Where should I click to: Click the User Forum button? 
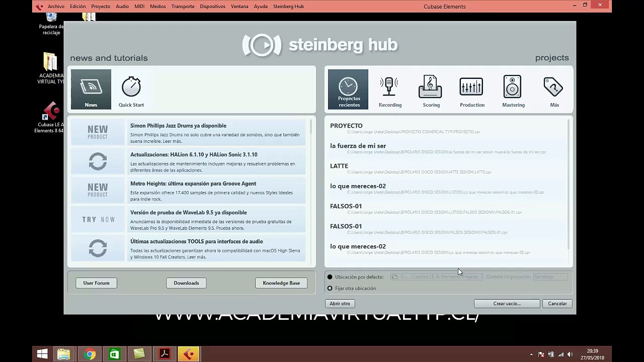[96, 283]
